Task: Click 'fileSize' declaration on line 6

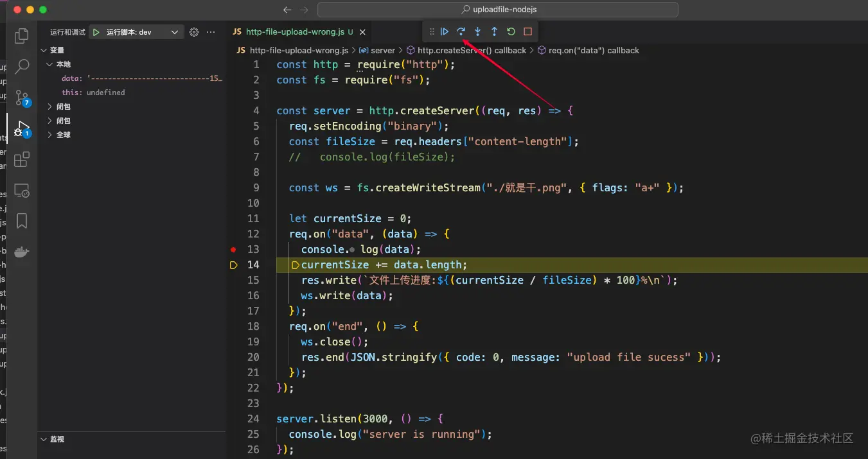Action: (351, 141)
